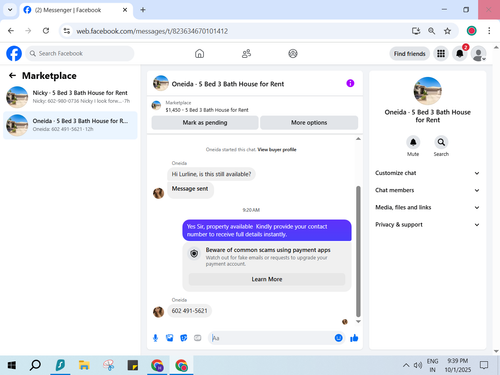Image resolution: width=500 pixels, height=375 pixels.
Task: Open Windows Start menu
Action: click(x=12, y=365)
